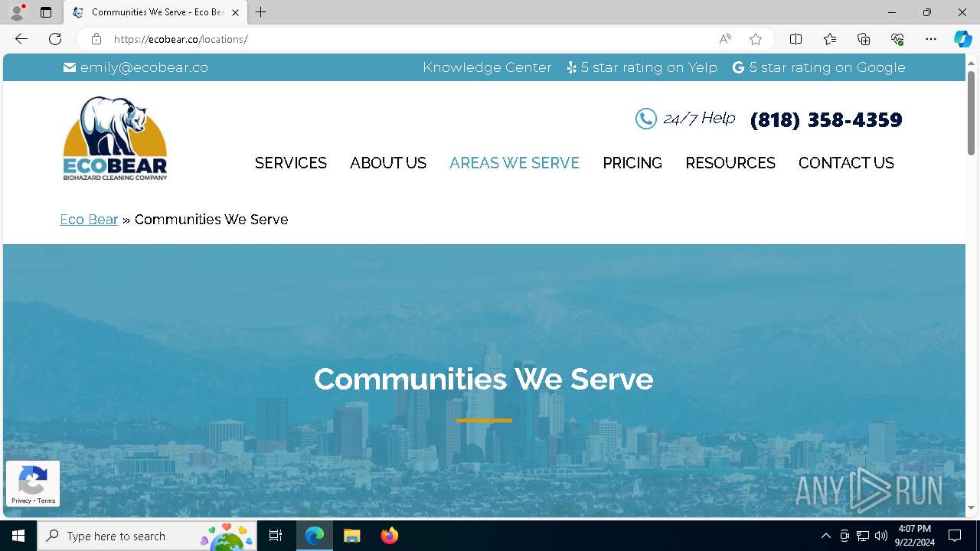Open the Knowledge Center link

487,67
